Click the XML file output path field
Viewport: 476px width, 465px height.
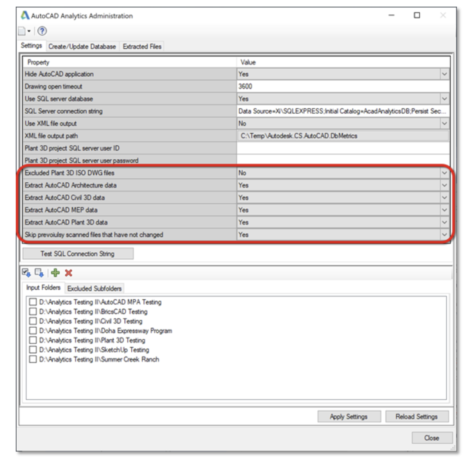[x=343, y=136]
